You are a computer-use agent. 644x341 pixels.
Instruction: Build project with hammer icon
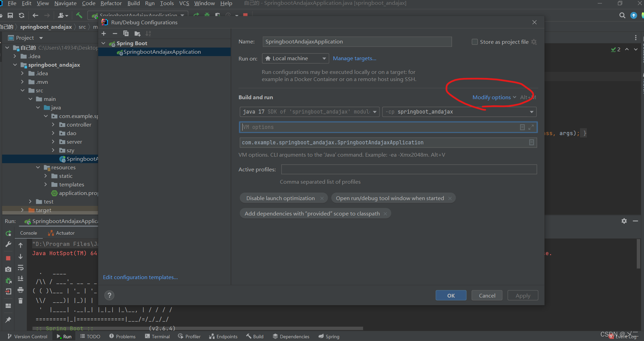coord(79,15)
